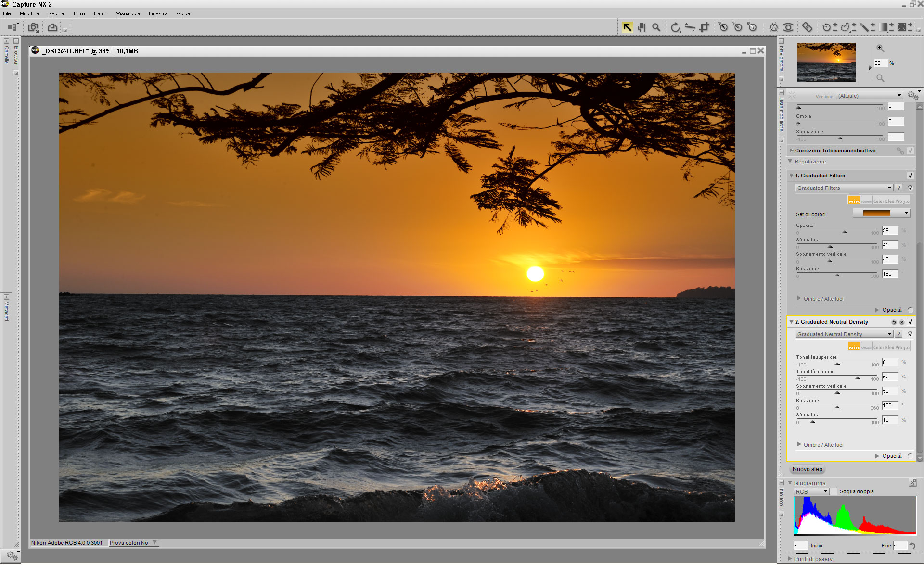The height and width of the screenshot is (565, 924).
Task: Expand Ombre / Alte luci under Graduated Neutral Density
Action: pyautogui.click(x=799, y=444)
